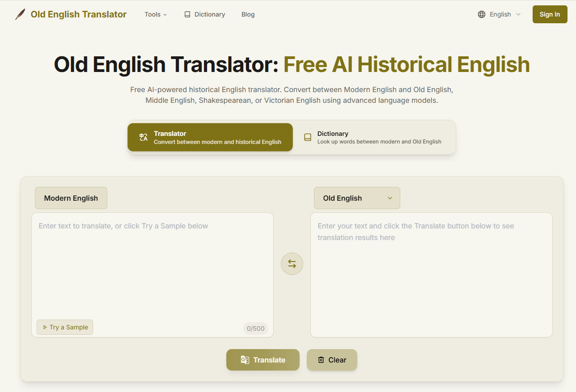Click the Clear button
The height and width of the screenshot is (392, 576).
(x=332, y=360)
